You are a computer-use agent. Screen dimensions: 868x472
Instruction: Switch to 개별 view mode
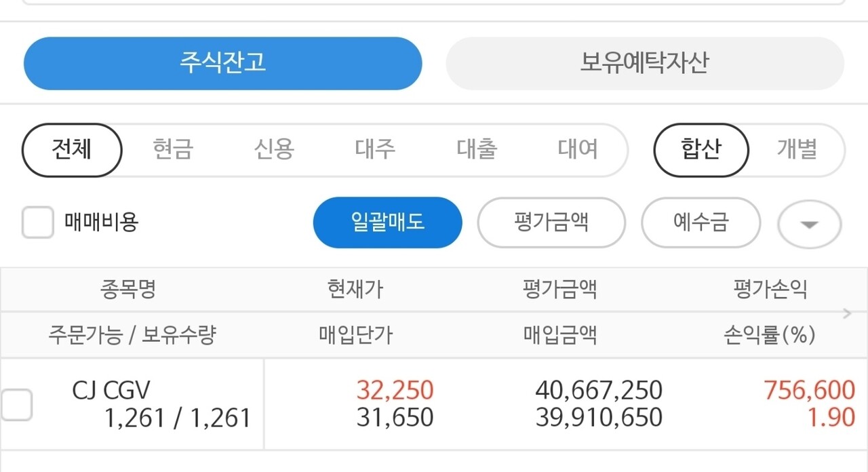pyautogui.click(x=801, y=151)
